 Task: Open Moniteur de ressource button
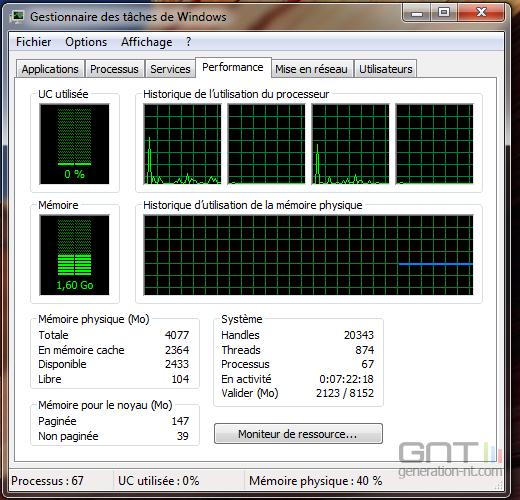tap(298, 434)
